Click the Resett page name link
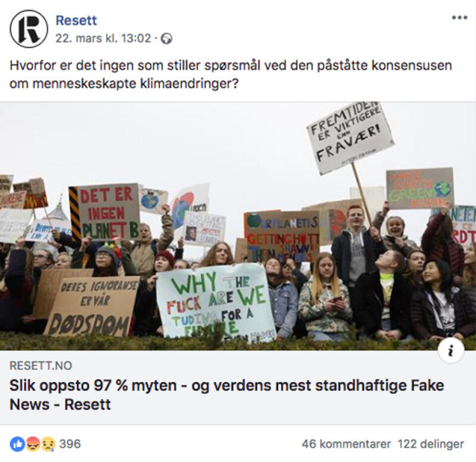The image size is (476, 462). pos(76,20)
